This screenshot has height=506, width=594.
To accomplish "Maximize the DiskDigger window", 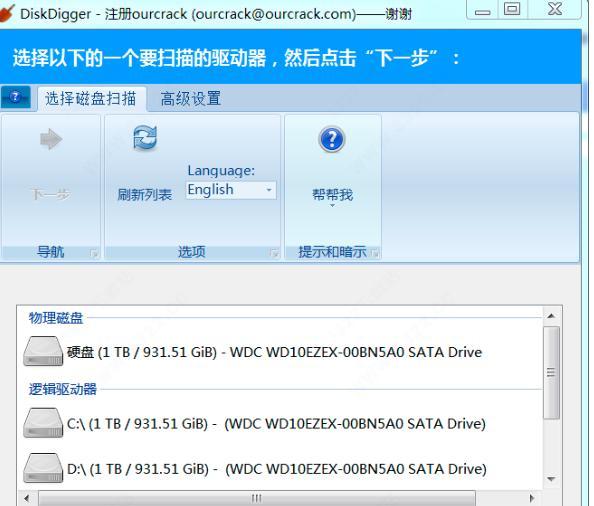I will (512, 9).
